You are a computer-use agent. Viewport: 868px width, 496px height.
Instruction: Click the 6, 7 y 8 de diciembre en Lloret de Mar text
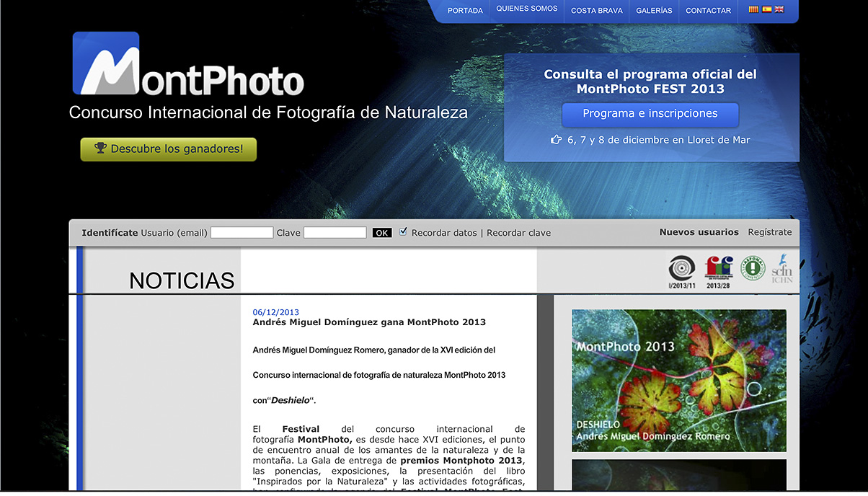[x=659, y=140]
